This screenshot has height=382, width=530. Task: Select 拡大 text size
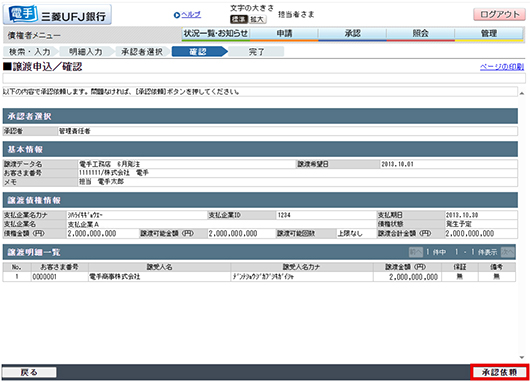pos(257,19)
